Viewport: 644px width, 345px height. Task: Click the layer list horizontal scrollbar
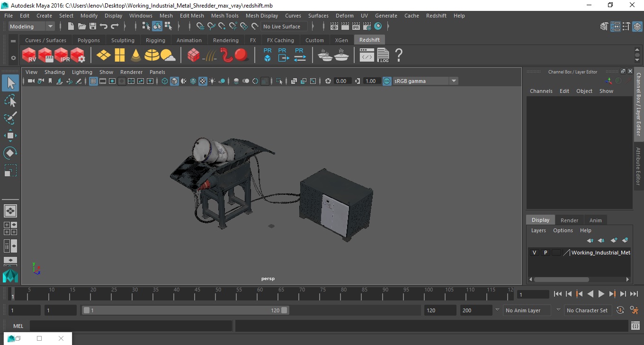pyautogui.click(x=562, y=280)
